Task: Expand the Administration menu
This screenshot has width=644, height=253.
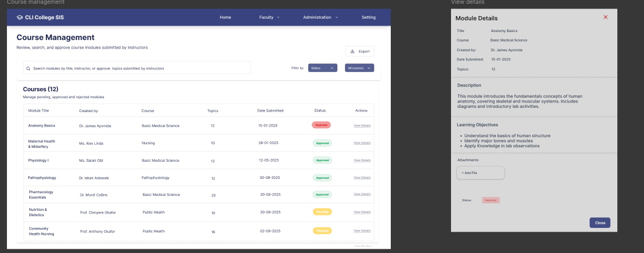Action: click(x=320, y=17)
